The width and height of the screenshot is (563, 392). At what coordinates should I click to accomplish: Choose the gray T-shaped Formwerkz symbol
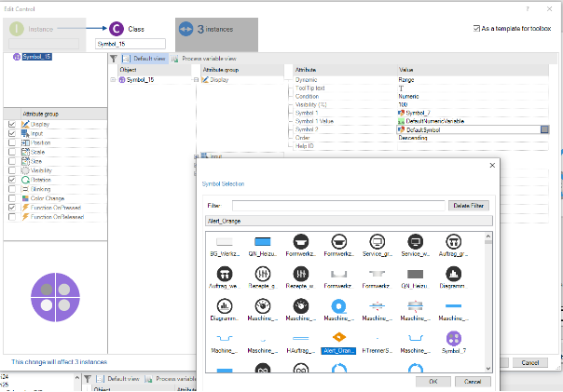point(378,278)
